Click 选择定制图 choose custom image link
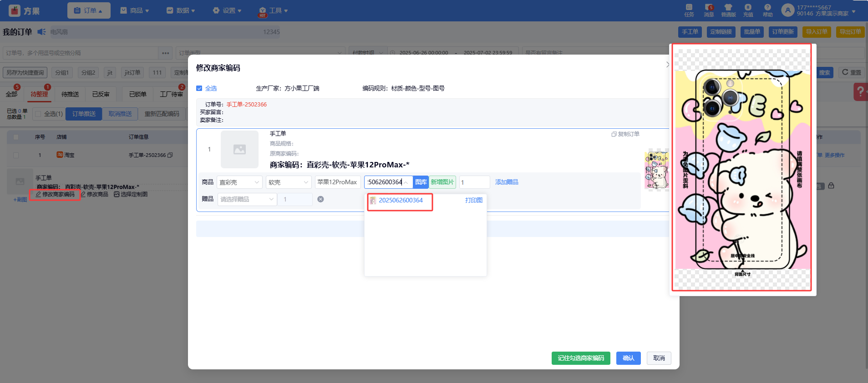868x383 pixels. pyautogui.click(x=131, y=194)
